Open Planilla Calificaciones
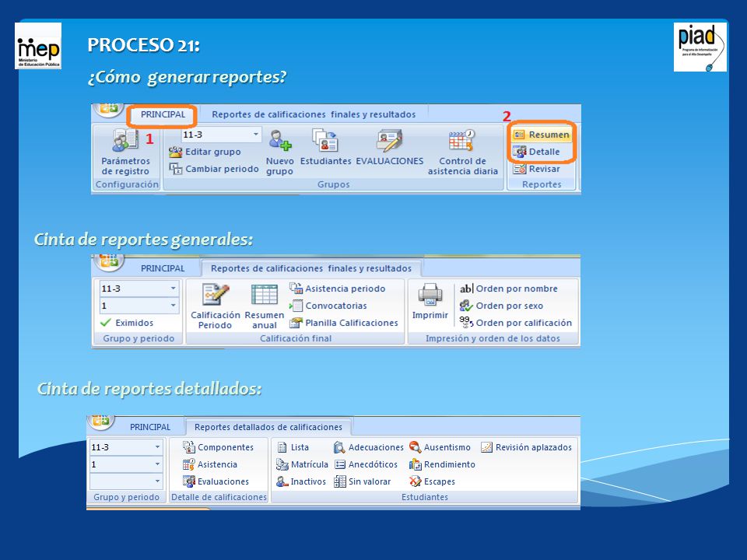 pyautogui.click(x=343, y=323)
